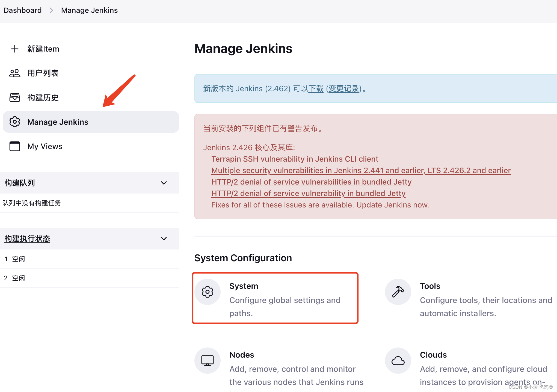Select Manage Jenkins in the sidebar

point(91,122)
